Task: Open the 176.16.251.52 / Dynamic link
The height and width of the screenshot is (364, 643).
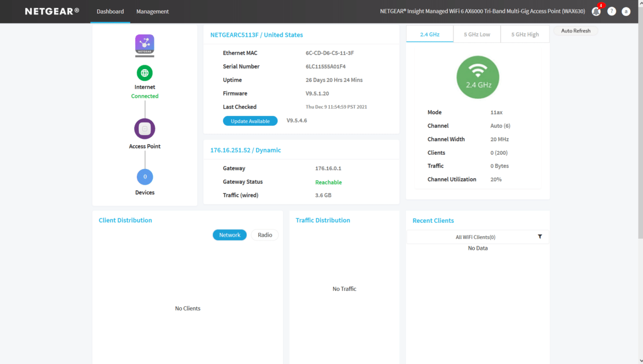Action: pyautogui.click(x=246, y=150)
